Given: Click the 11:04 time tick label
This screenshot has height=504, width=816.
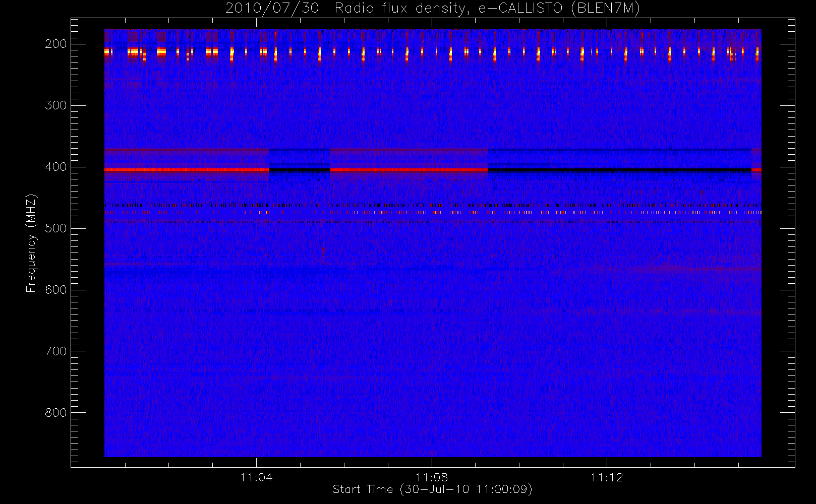Looking at the screenshot, I should pyautogui.click(x=257, y=477).
